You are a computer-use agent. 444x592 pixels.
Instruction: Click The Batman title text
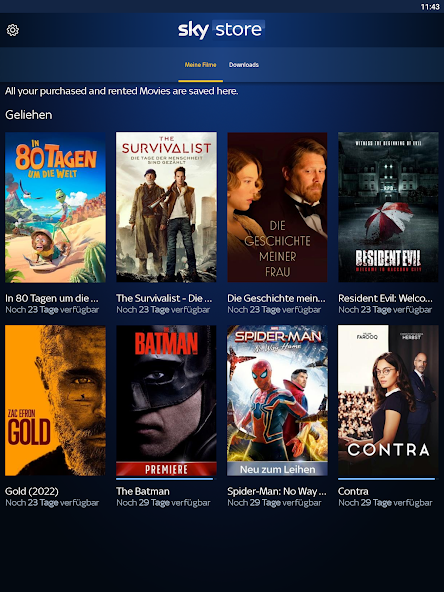[x=143, y=491]
